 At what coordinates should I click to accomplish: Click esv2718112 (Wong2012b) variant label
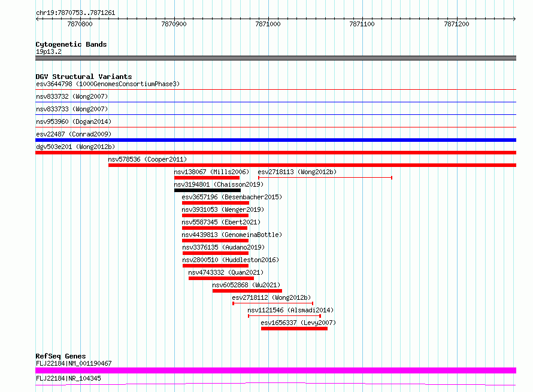click(271, 297)
